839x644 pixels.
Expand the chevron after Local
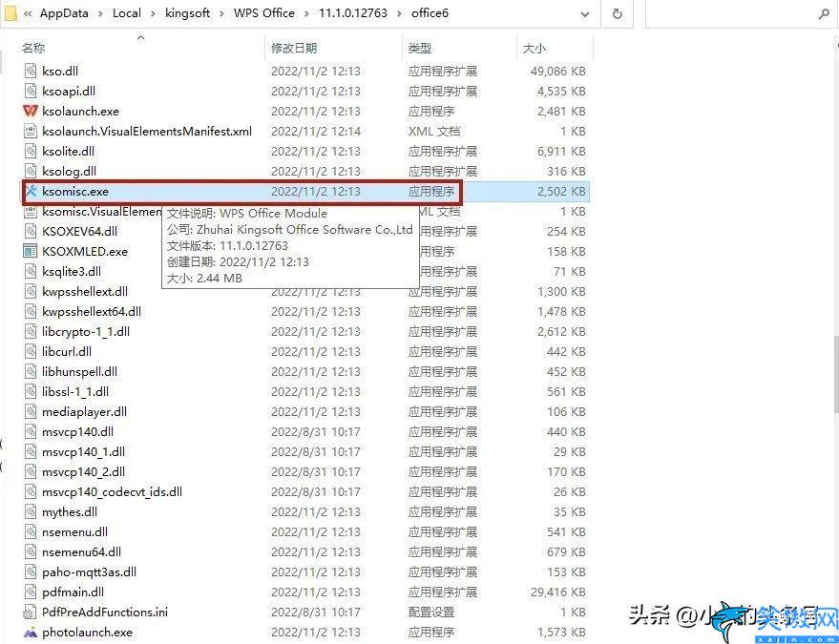point(153,14)
